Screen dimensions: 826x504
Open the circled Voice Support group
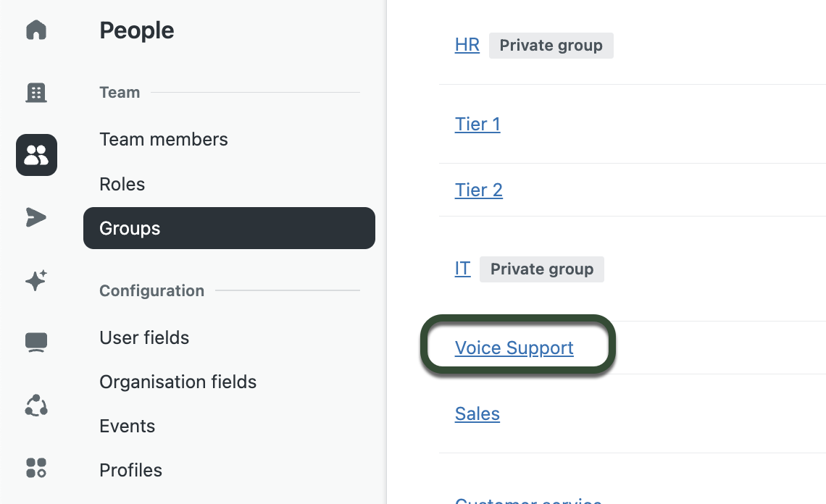pos(514,348)
